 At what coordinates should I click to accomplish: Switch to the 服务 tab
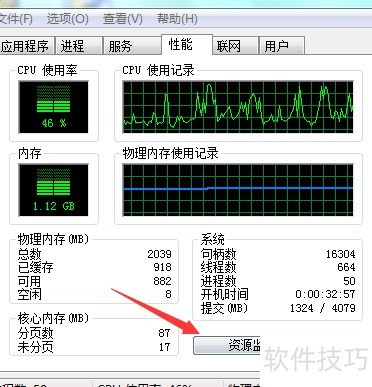coord(132,46)
